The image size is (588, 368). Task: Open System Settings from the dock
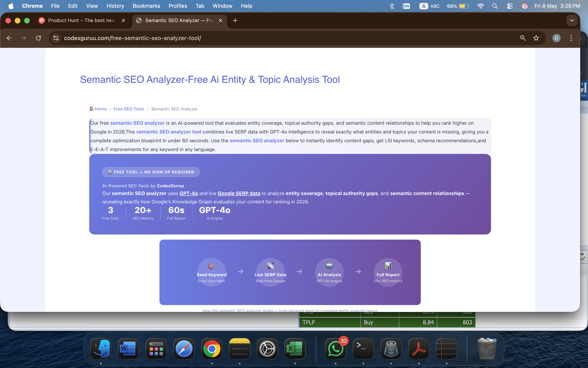click(x=267, y=349)
